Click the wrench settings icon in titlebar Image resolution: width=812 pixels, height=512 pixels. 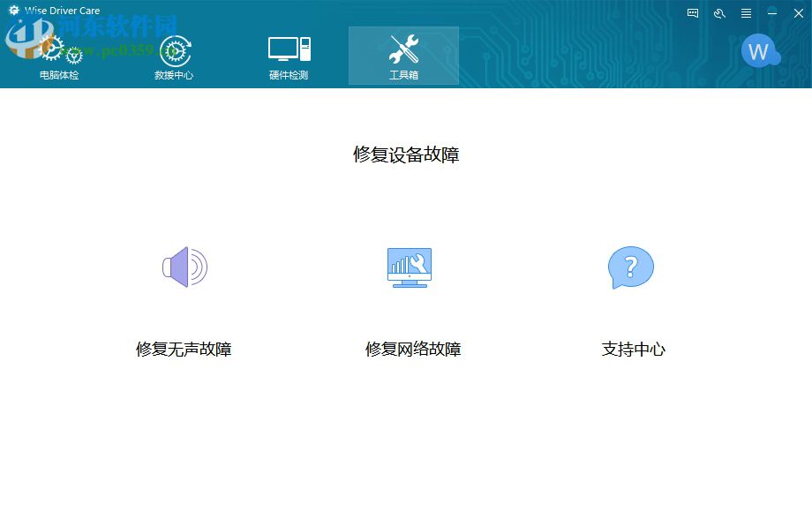718,13
